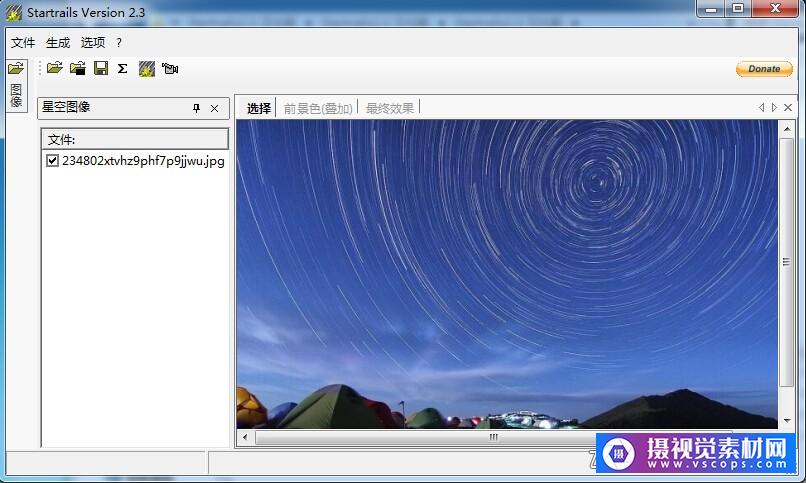Click the 文件: column header

pos(135,139)
